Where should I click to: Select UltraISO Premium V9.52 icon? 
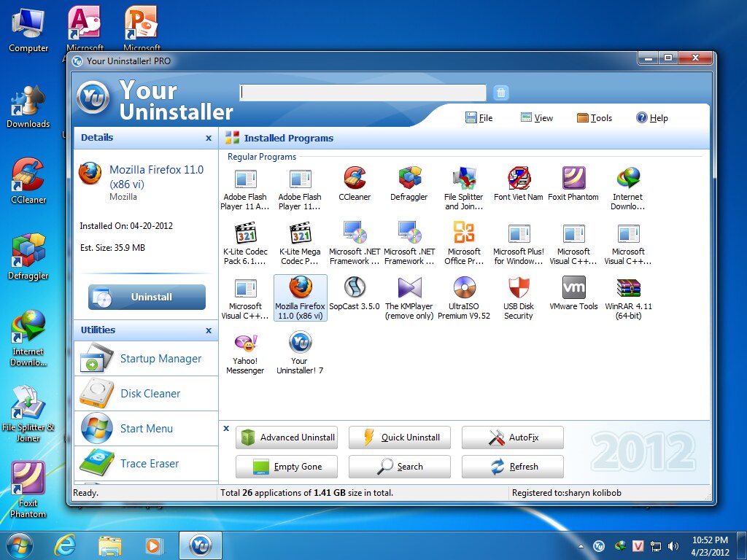464,289
